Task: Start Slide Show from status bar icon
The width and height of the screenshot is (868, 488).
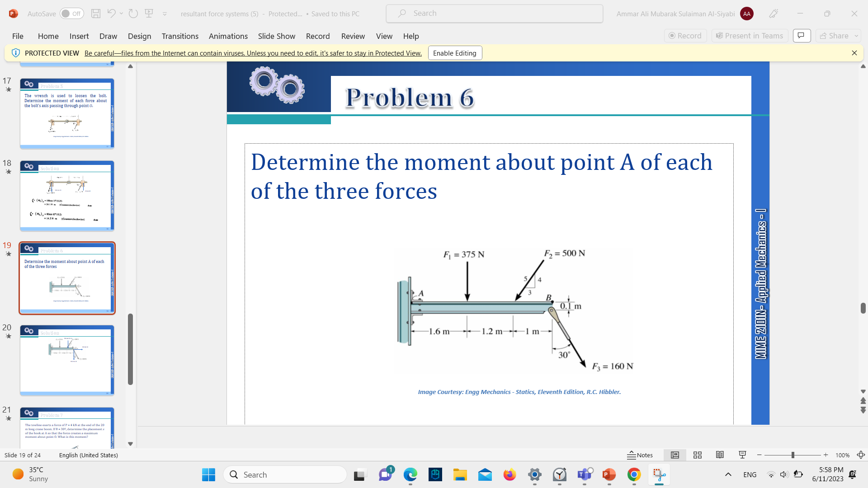Action: tap(742, 455)
